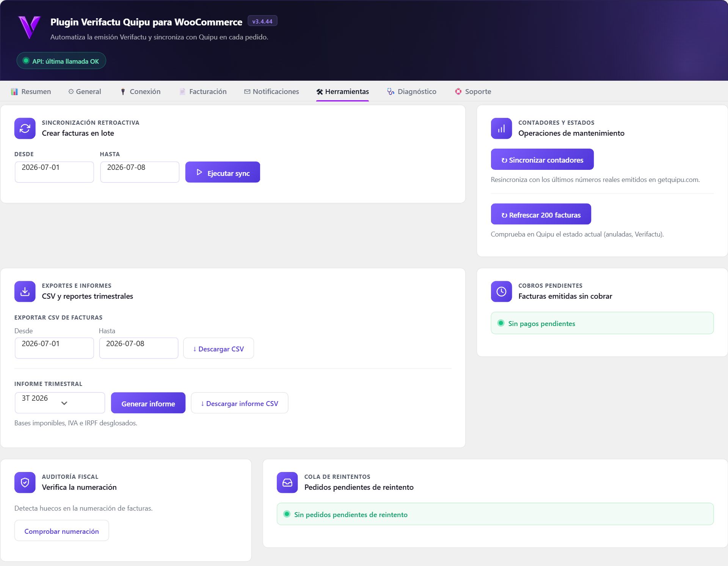Viewport: 728px width, 566px height.
Task: Select the Herramientas tab
Action: (343, 91)
